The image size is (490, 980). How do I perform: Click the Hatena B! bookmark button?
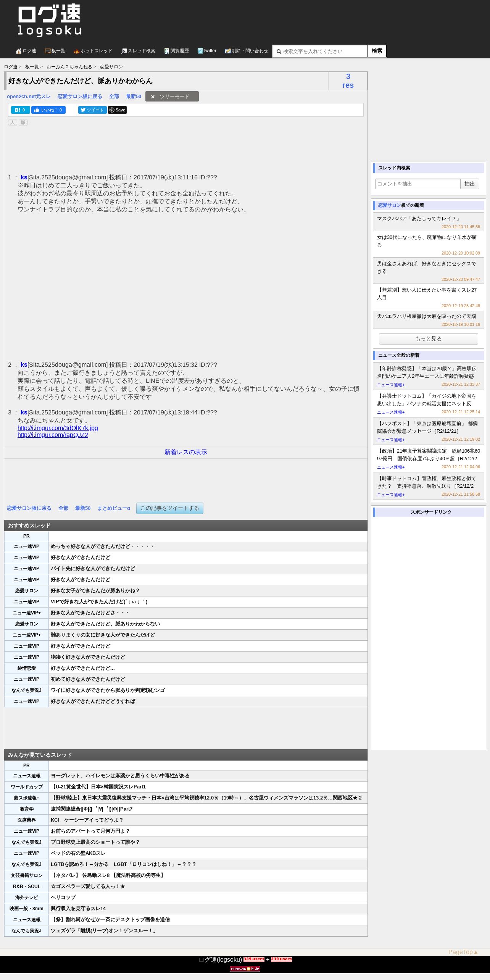tap(21, 110)
